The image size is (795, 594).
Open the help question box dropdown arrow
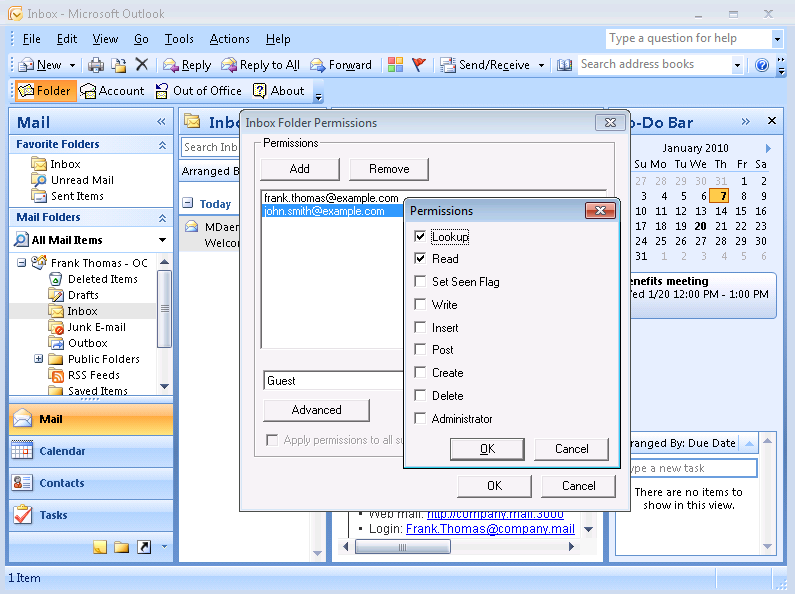point(777,39)
